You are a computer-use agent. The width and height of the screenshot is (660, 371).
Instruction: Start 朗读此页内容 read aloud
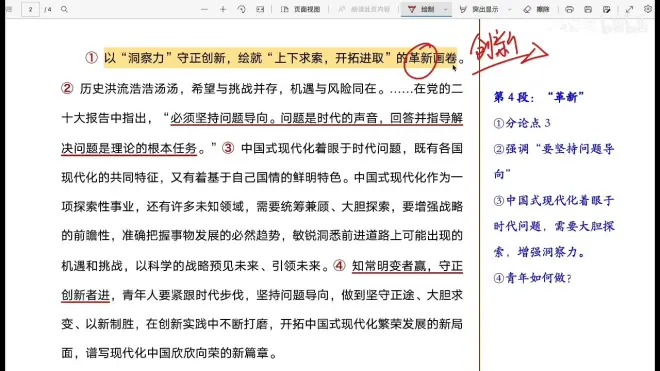point(364,9)
